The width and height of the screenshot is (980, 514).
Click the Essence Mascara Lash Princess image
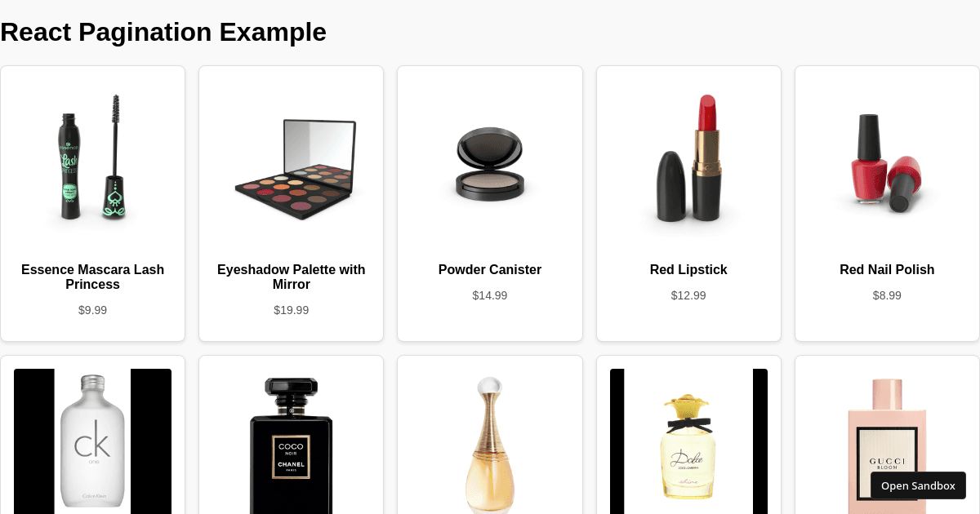coord(92,157)
